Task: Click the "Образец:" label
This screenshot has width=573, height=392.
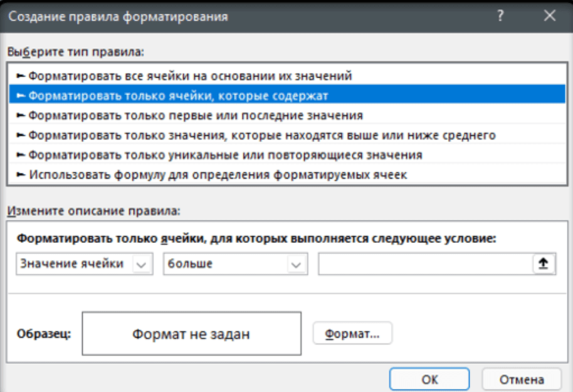Action: coord(44,334)
